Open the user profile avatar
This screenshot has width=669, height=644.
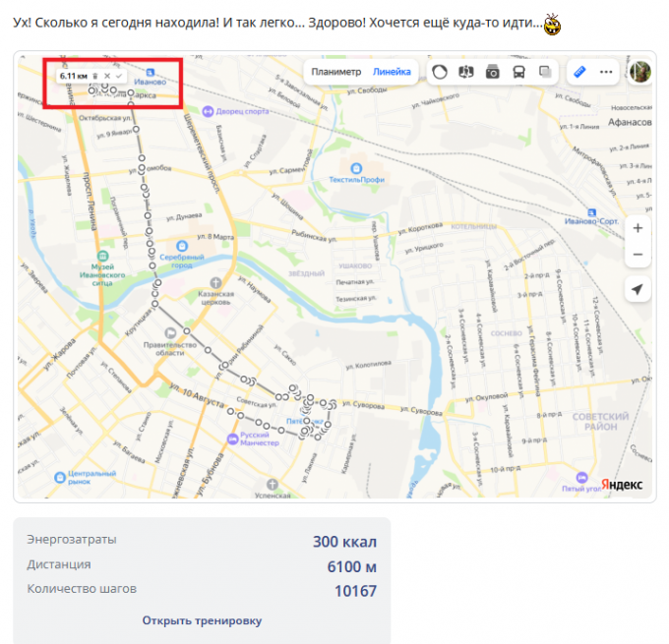coord(640,72)
